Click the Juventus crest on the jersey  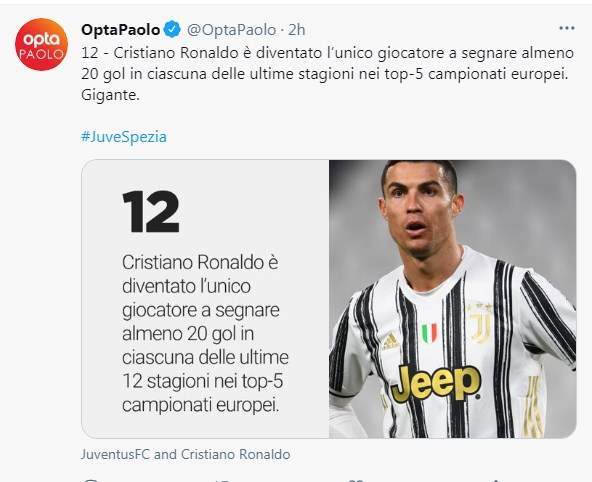click(x=480, y=323)
